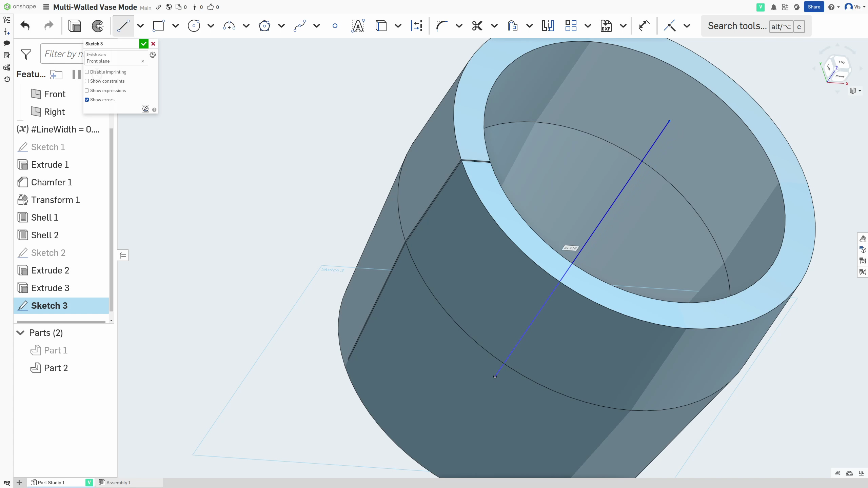Open the rectangle tool dropdown arrow
Viewport: 868px width, 488px height.
[176, 26]
